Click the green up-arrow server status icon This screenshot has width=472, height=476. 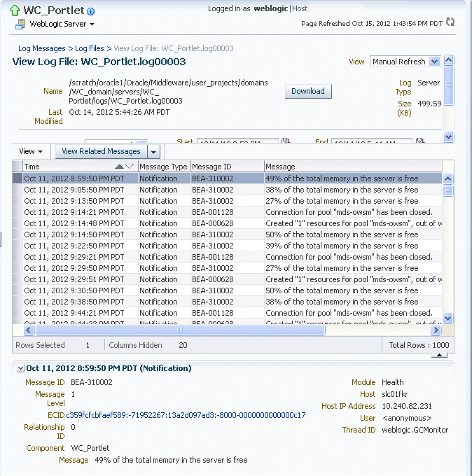tap(15, 10)
